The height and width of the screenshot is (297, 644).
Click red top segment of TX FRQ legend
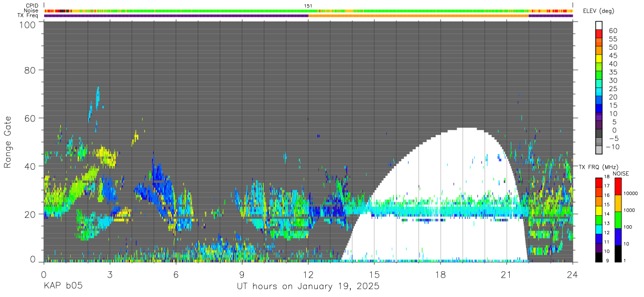coord(599,182)
